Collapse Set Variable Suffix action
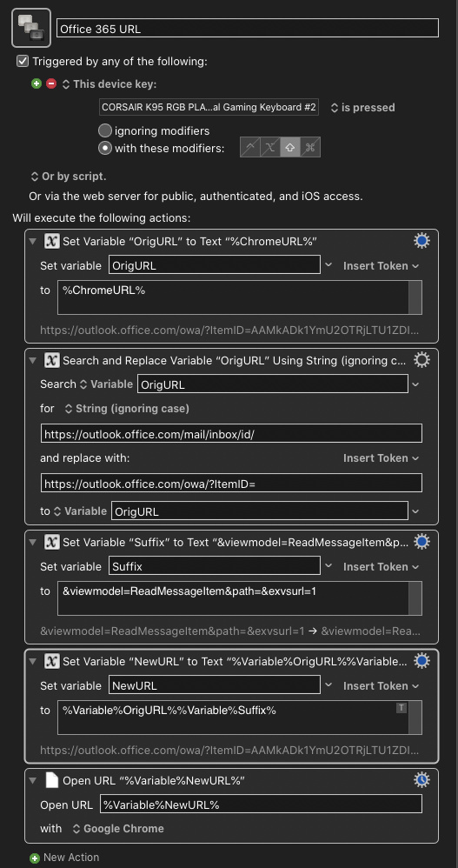458x868 pixels. 33,543
